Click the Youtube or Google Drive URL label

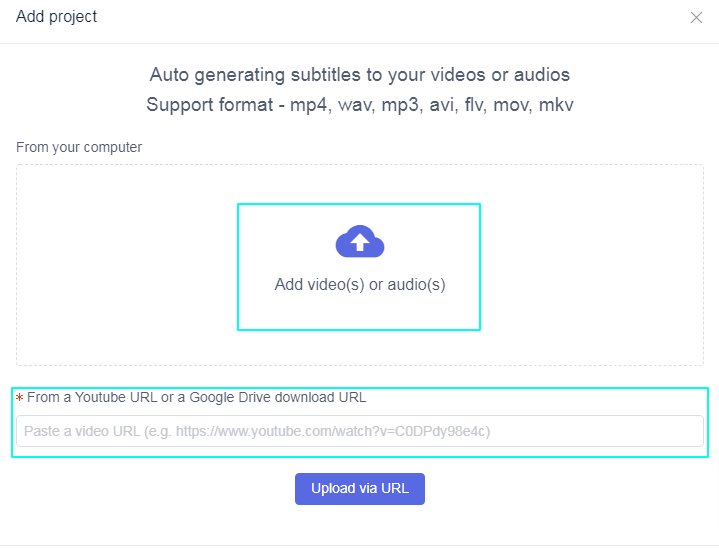[197, 397]
